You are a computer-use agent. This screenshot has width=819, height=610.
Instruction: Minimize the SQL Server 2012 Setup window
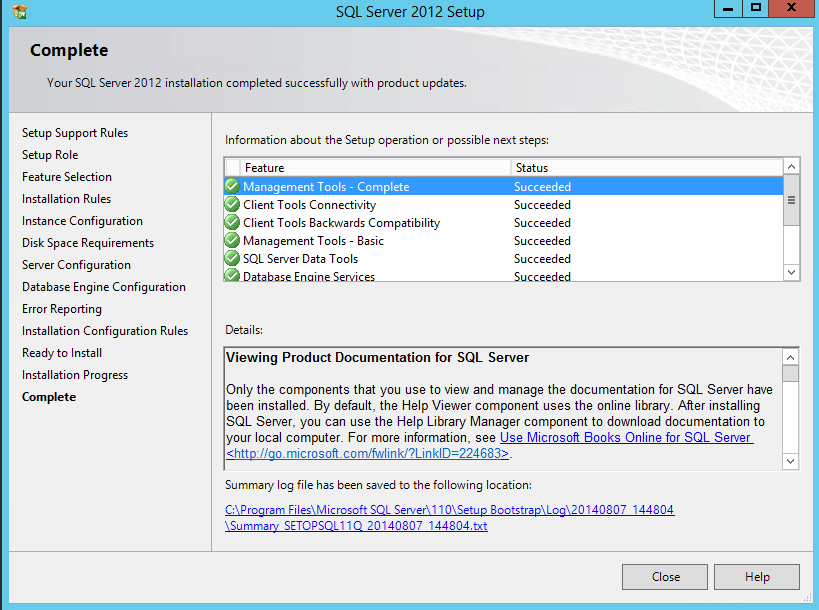[728, 8]
